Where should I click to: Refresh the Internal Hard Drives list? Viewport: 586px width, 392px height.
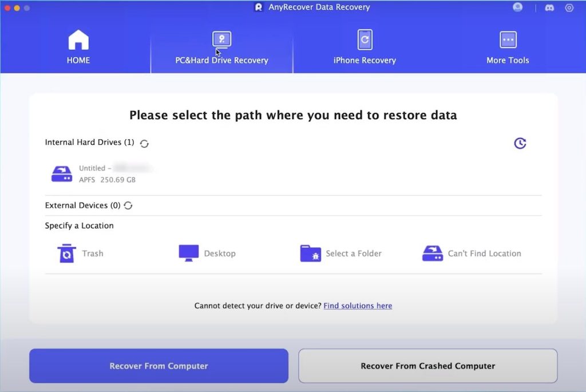(144, 143)
